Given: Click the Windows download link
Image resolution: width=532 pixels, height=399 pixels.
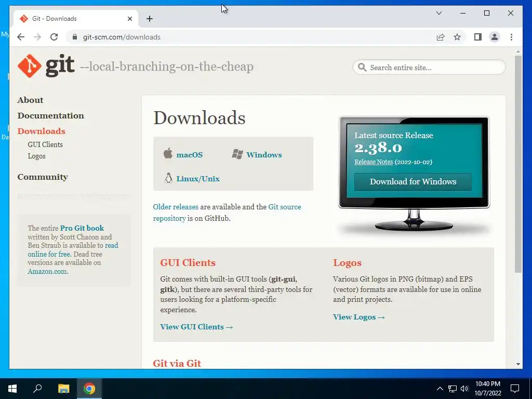Looking at the screenshot, I should click(x=264, y=155).
